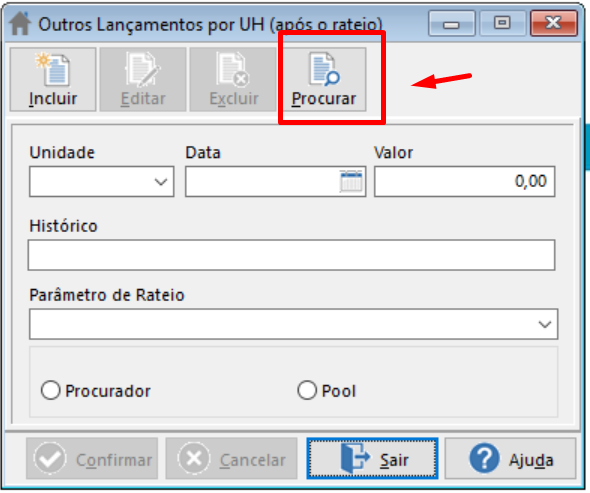Image resolution: width=590 pixels, height=493 pixels.
Task: Click the Incluir toolbar button
Action: pos(53,79)
